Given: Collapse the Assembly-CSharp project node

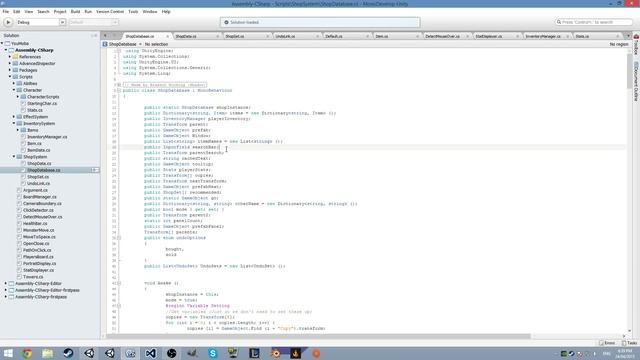Looking at the screenshot, I should coord(6,50).
